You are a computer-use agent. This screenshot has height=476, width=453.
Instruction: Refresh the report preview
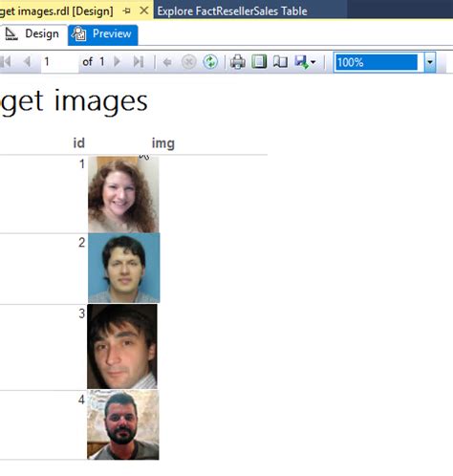tap(210, 62)
